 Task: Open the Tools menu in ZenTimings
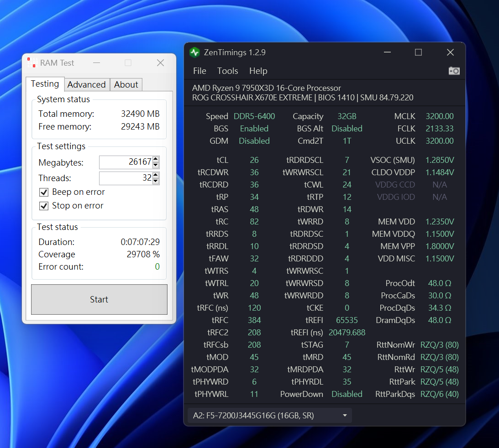coord(227,71)
